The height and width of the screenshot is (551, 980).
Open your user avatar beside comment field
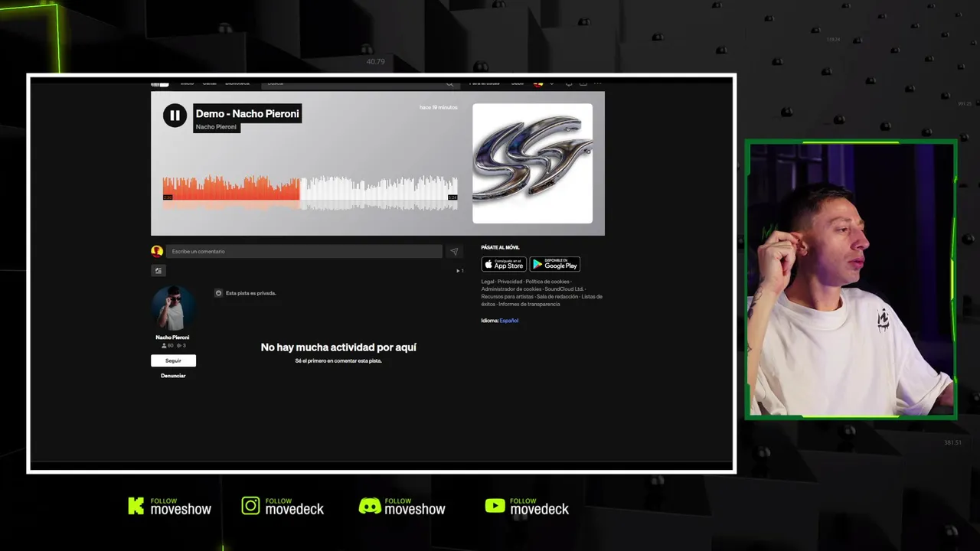(x=157, y=251)
